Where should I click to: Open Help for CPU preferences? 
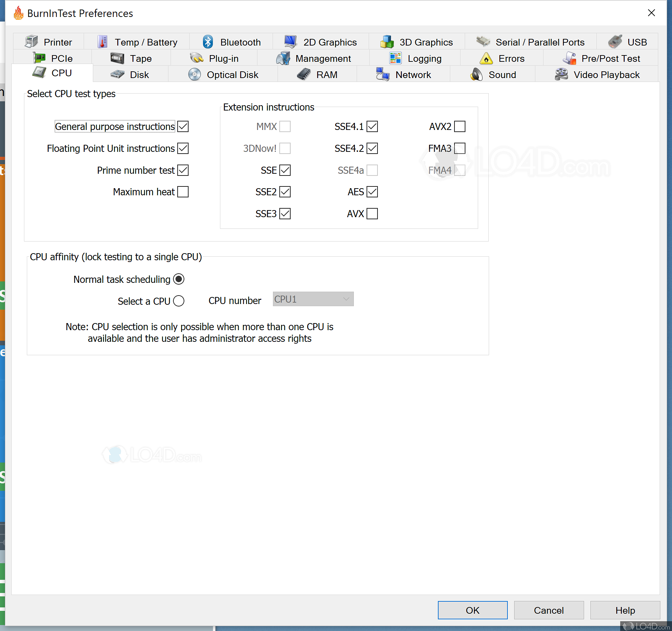pos(625,610)
